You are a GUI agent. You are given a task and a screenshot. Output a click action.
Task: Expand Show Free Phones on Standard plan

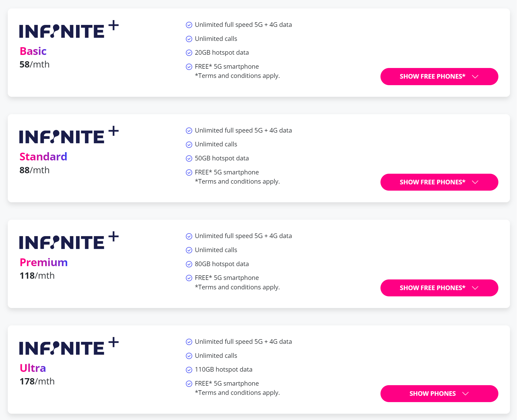point(439,182)
